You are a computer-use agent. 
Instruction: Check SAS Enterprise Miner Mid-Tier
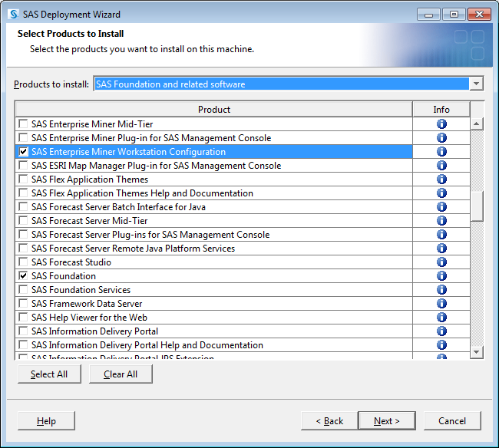pos(23,124)
